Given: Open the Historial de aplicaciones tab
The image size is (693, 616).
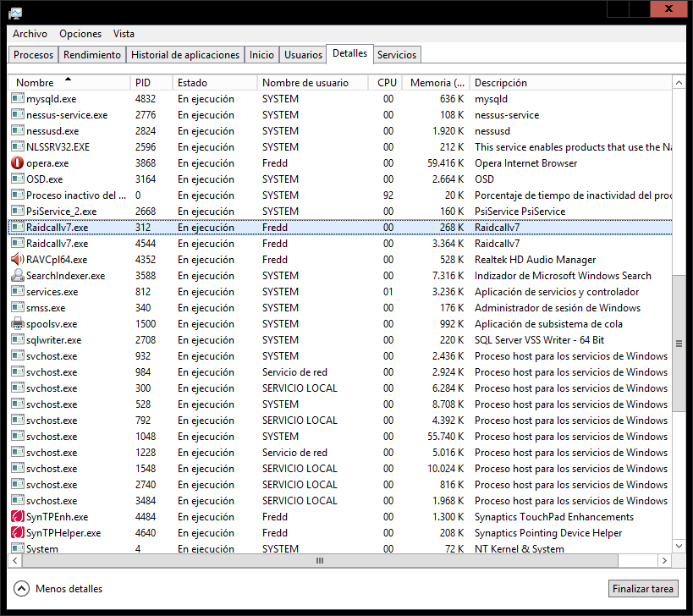Looking at the screenshot, I should (185, 55).
